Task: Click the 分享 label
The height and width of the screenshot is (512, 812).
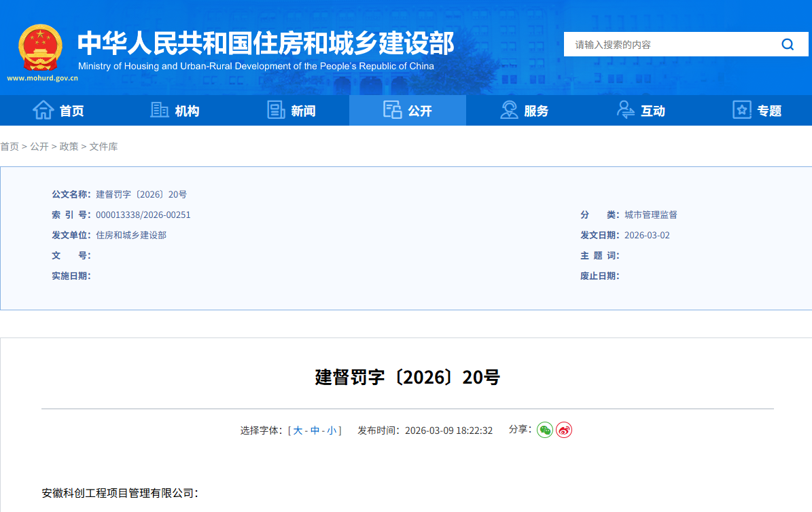Action: (x=520, y=429)
